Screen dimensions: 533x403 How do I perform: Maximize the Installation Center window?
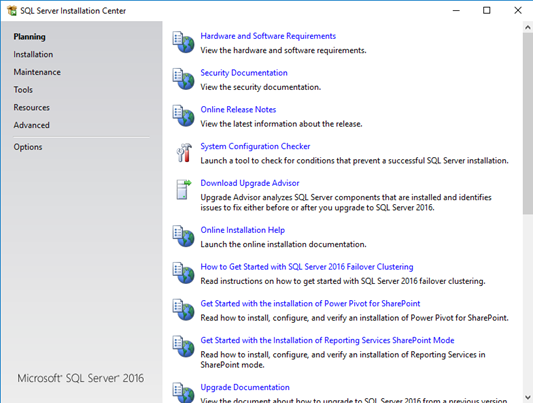pos(487,11)
